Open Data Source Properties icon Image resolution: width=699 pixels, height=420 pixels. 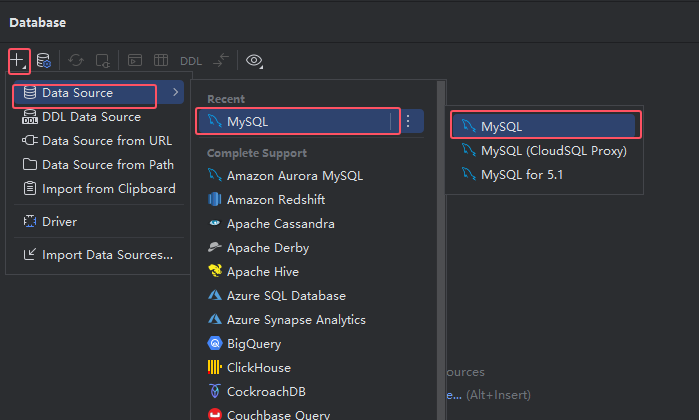point(44,61)
